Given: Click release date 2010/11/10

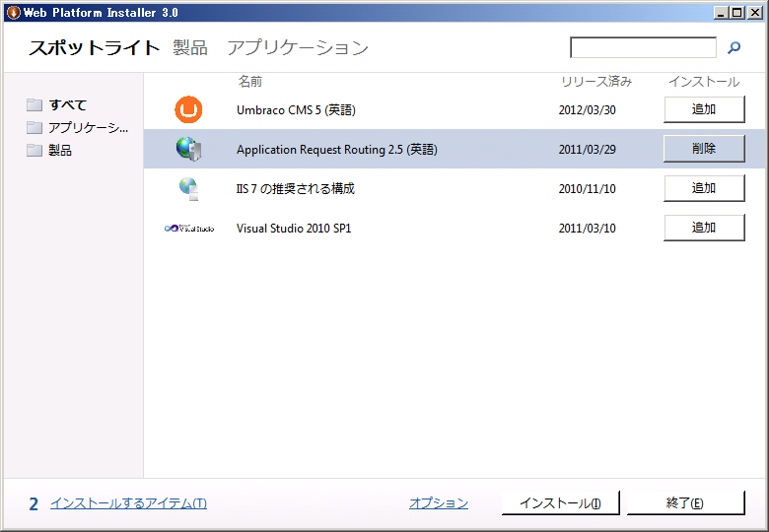Looking at the screenshot, I should (587, 188).
